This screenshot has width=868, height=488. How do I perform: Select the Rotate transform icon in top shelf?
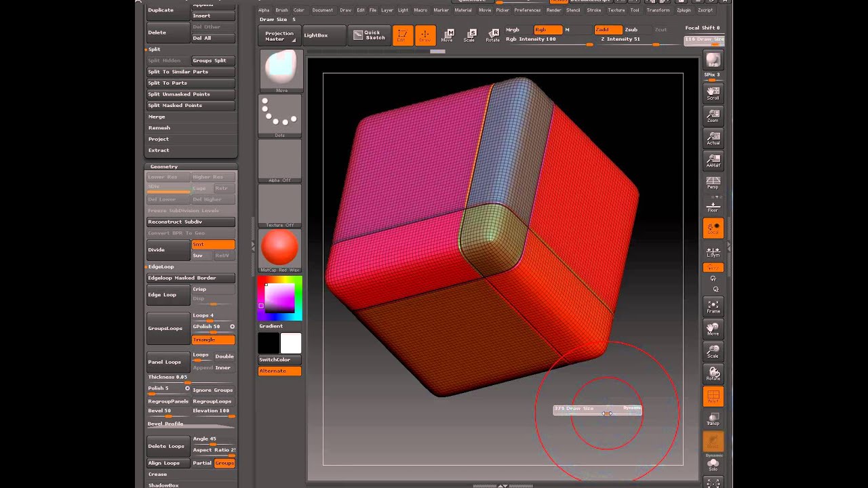(x=493, y=35)
